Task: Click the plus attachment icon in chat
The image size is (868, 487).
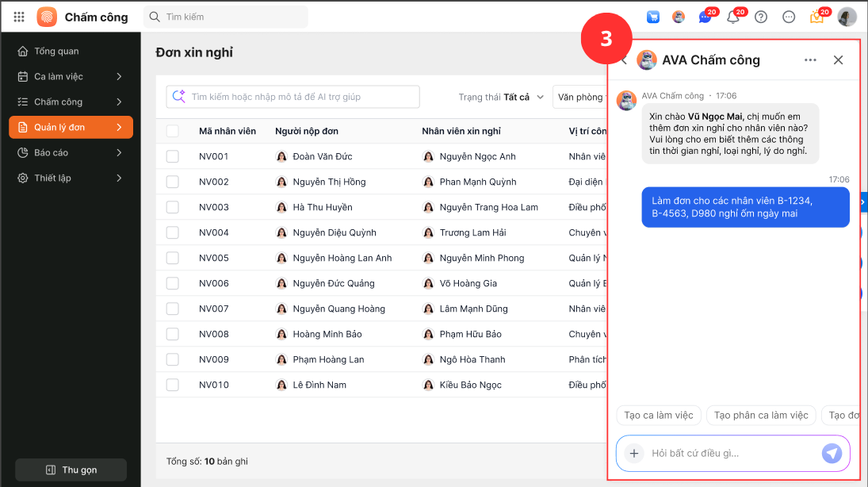Action: 633,453
